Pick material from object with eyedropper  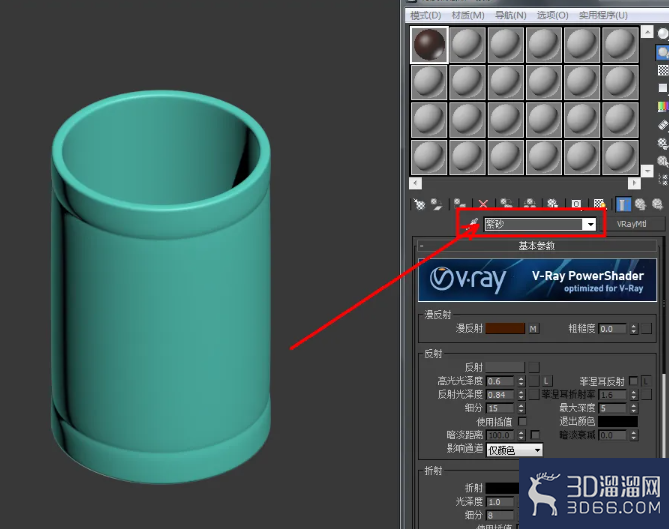point(473,224)
